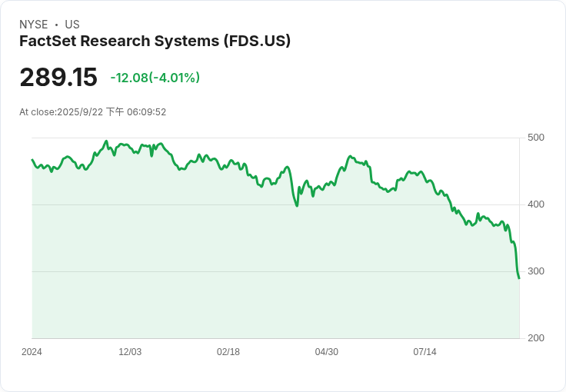Click the 12/03 x-axis date label

click(x=130, y=352)
